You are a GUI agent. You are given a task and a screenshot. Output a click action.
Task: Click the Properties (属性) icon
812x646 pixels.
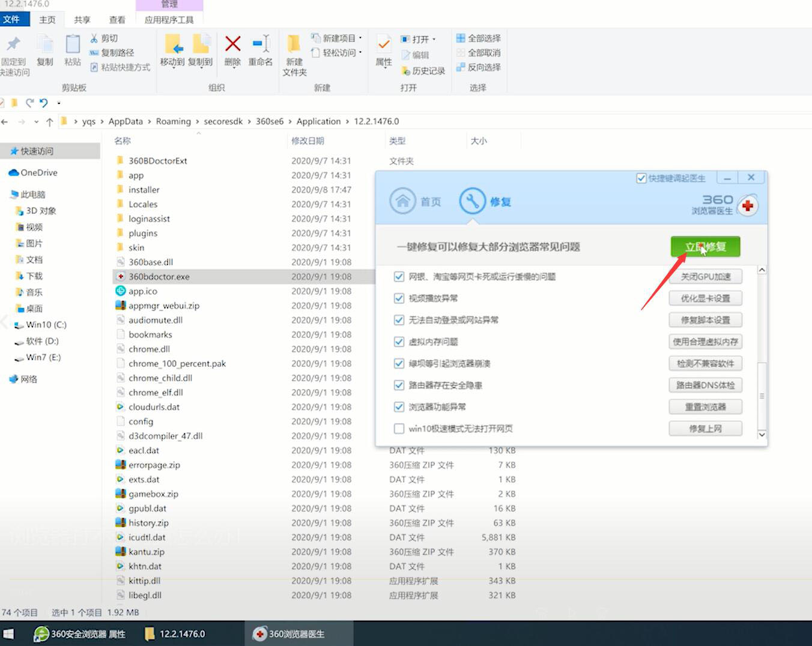(383, 44)
